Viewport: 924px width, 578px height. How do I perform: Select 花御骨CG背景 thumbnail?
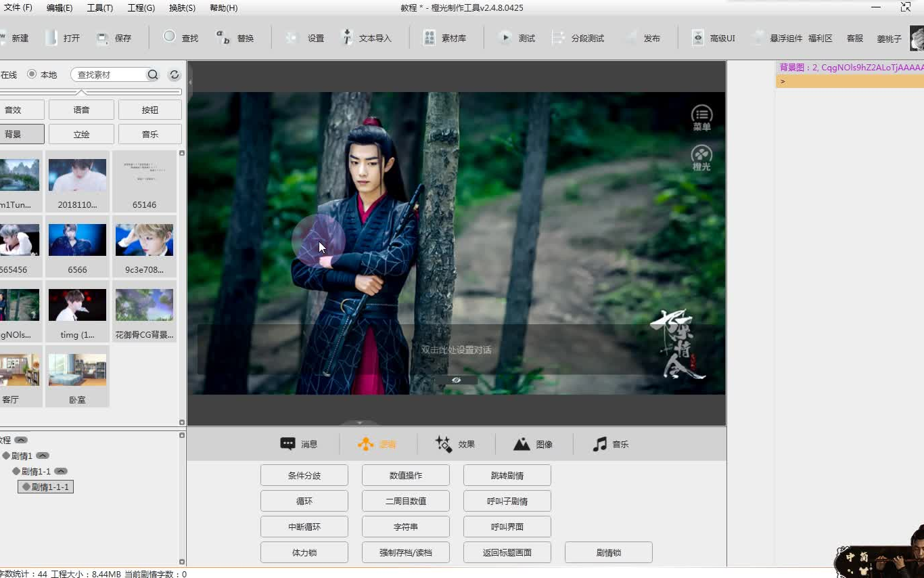pos(144,312)
